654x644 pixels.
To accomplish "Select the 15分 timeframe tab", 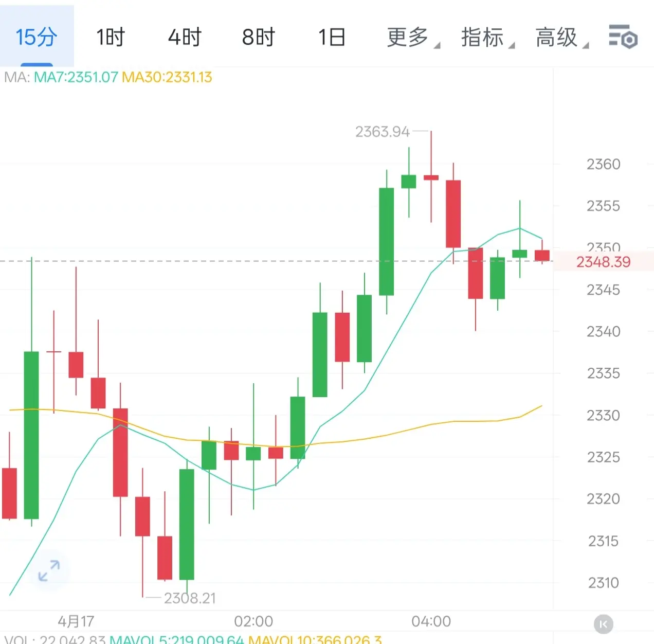I will 37,37.
